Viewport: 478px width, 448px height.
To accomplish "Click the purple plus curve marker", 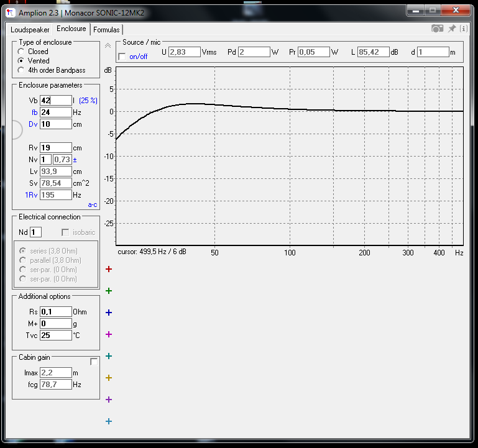I will [x=109, y=400].
